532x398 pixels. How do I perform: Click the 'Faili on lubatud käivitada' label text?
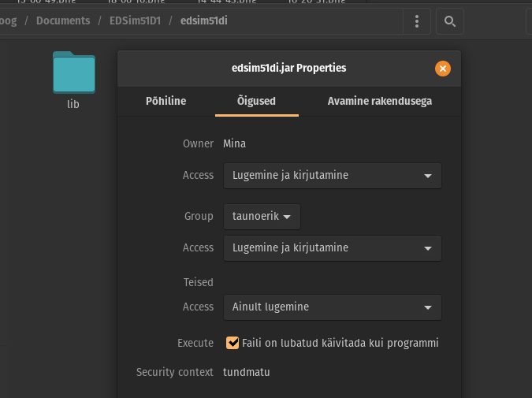pos(340,343)
